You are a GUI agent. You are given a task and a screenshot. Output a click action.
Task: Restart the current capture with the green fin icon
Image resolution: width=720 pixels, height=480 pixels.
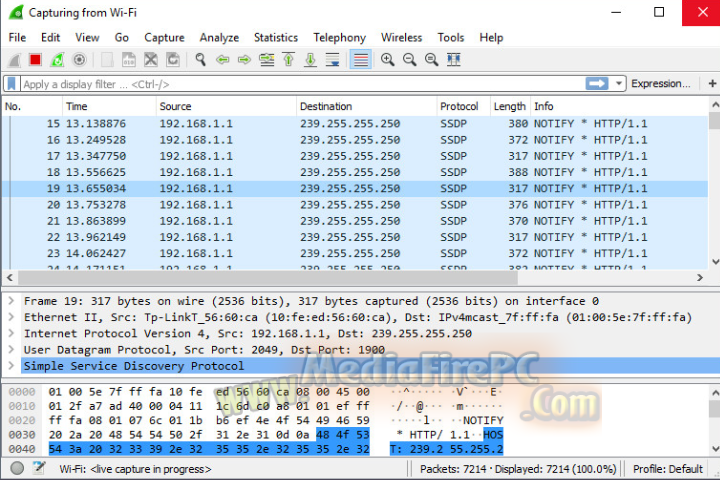[57, 60]
